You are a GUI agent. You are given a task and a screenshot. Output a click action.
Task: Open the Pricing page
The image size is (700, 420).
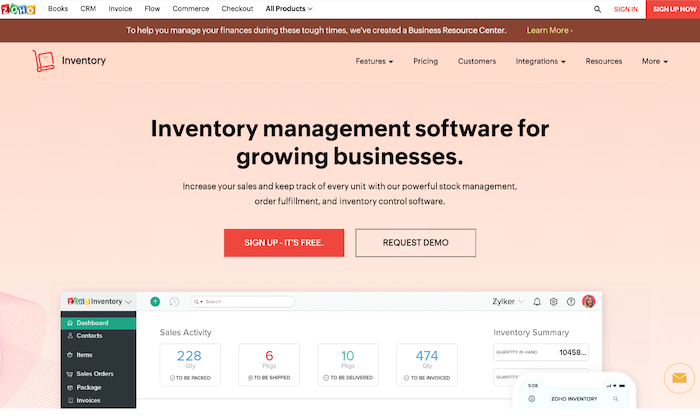point(425,61)
